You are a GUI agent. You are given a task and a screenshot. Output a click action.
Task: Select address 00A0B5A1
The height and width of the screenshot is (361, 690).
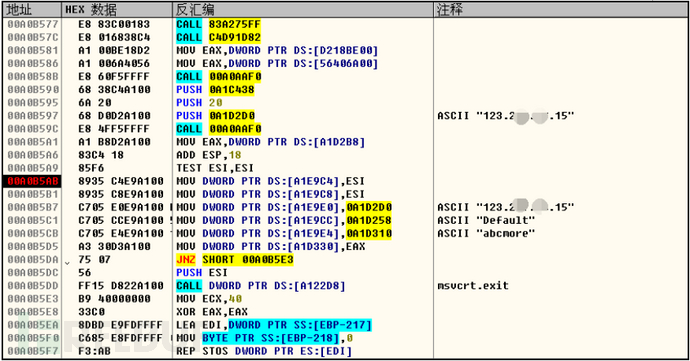tap(33, 142)
